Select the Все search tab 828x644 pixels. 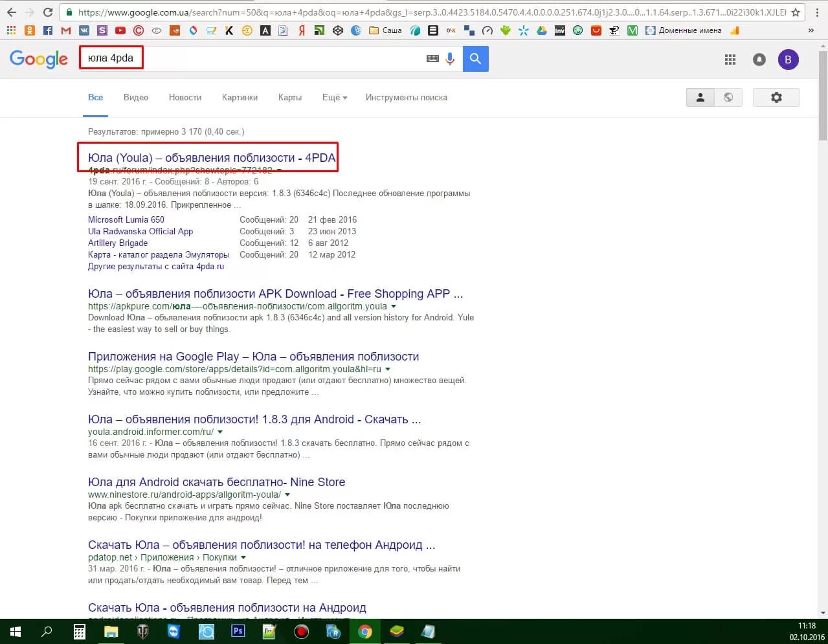(96, 97)
